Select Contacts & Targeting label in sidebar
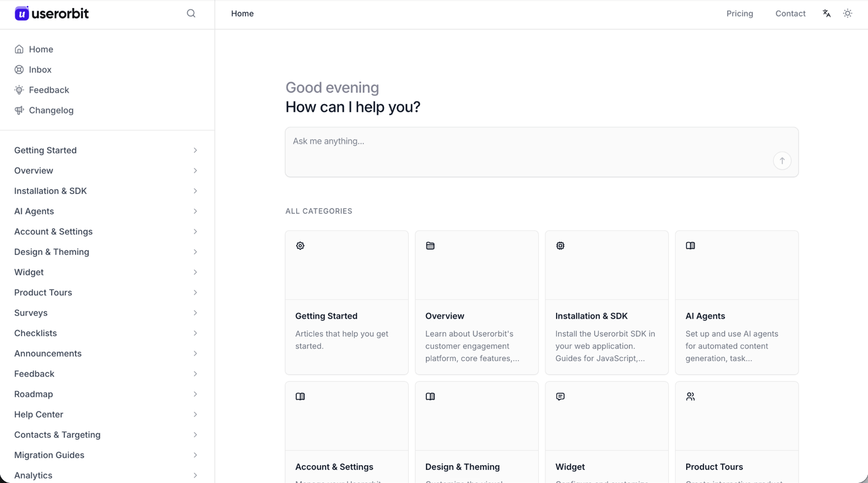The width and height of the screenshot is (868, 483). 58,435
